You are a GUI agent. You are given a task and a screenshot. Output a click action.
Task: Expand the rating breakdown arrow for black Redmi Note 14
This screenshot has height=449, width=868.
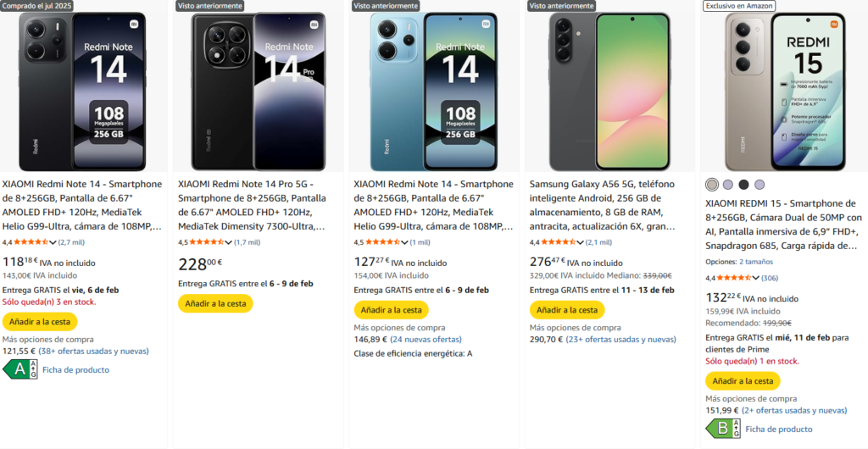(x=52, y=242)
